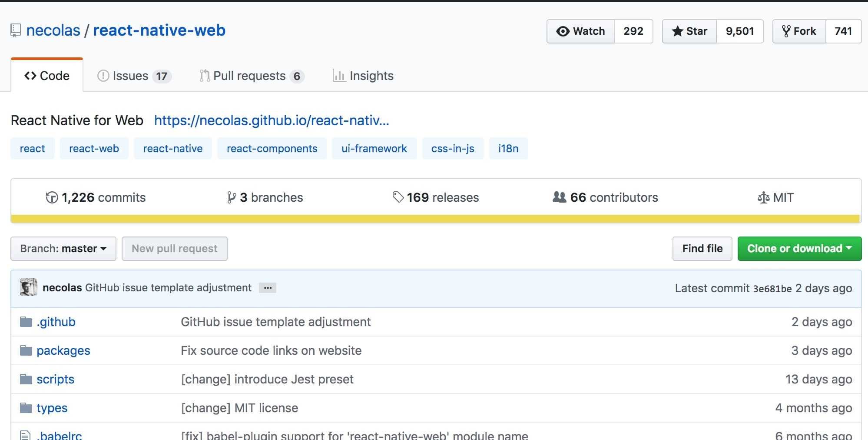Open the Pull requests tab
The height and width of the screenshot is (440, 868).
point(252,76)
